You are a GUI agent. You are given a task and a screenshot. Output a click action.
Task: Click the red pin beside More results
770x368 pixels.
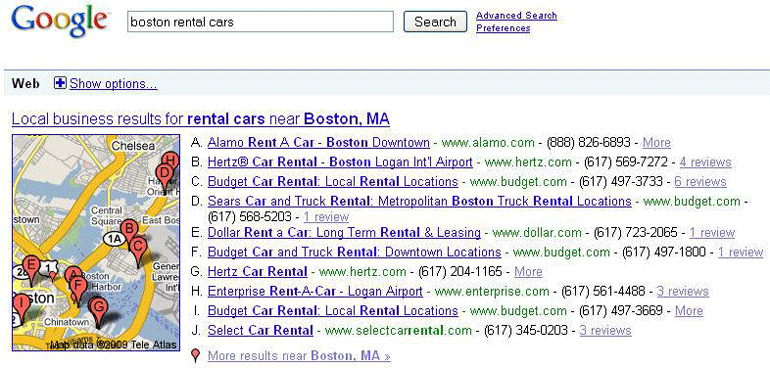(195, 355)
